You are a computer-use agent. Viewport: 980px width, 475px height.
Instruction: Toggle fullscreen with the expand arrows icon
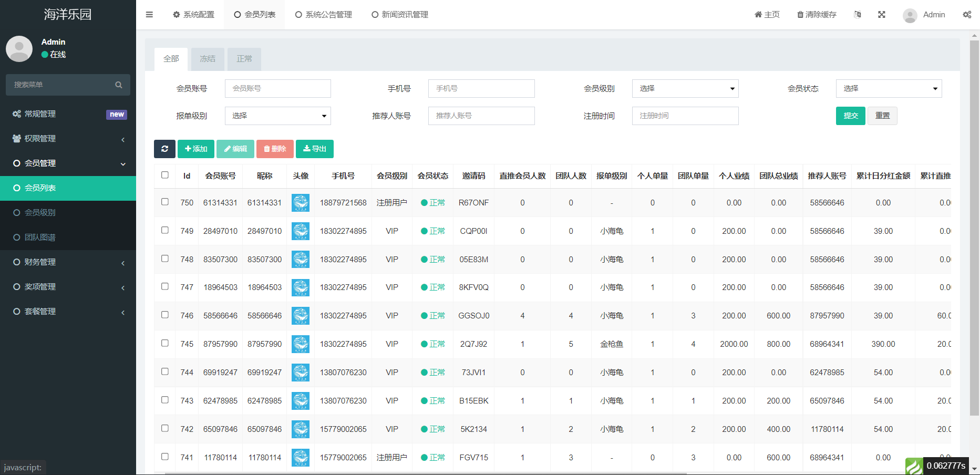click(882, 15)
